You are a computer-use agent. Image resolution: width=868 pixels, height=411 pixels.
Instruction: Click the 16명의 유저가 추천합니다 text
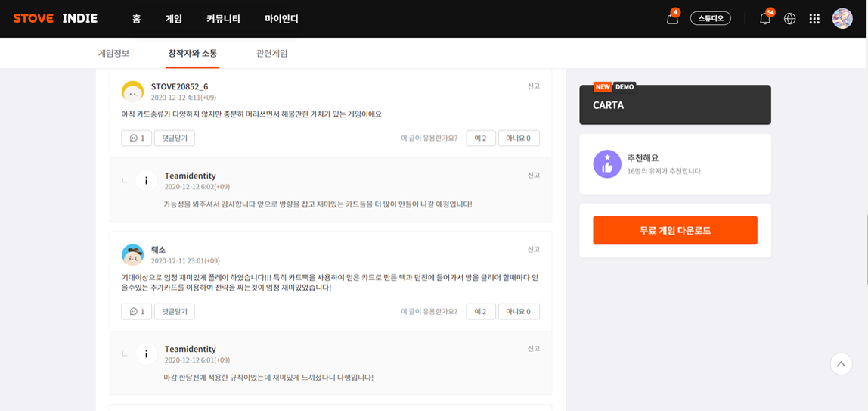pos(665,171)
